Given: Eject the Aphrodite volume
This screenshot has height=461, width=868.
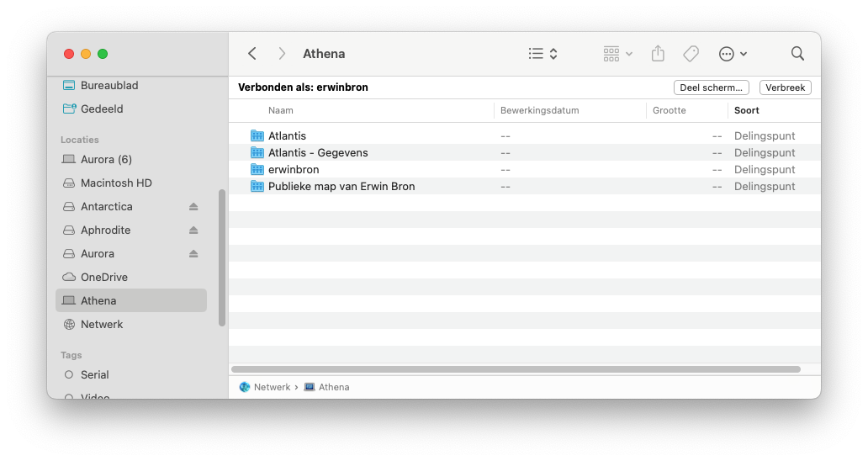Looking at the screenshot, I should [193, 231].
